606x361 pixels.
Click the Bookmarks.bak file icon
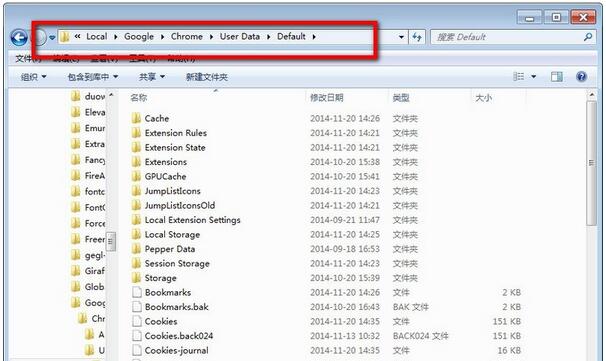[136, 307]
